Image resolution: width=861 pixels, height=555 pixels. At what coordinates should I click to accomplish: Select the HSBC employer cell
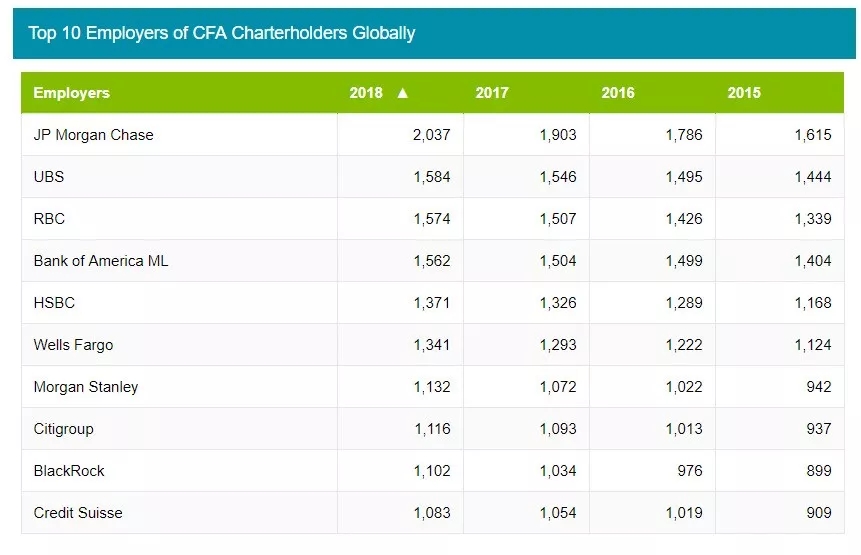coord(54,303)
